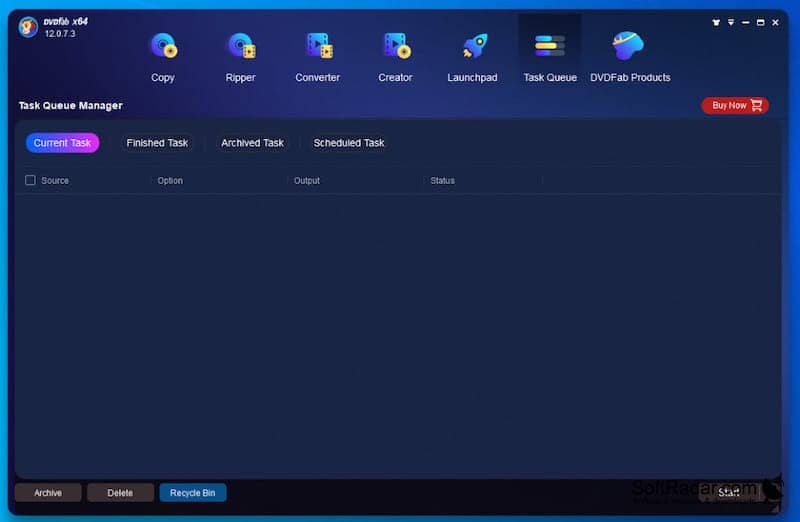Switch to Current Task tab
Viewport: 800px width, 522px height.
(x=62, y=143)
